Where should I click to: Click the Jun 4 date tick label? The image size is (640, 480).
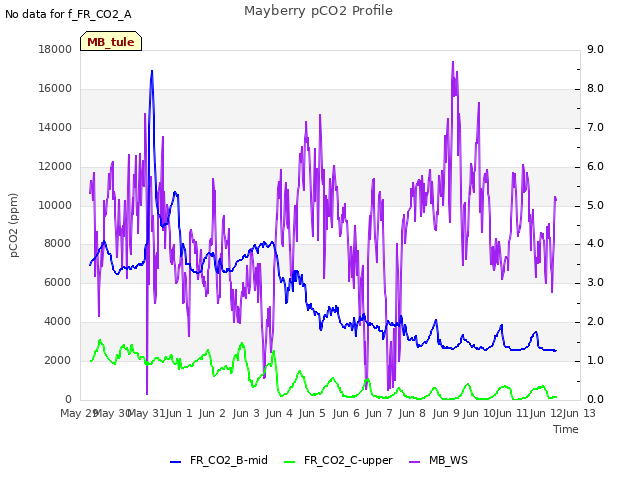click(x=279, y=413)
